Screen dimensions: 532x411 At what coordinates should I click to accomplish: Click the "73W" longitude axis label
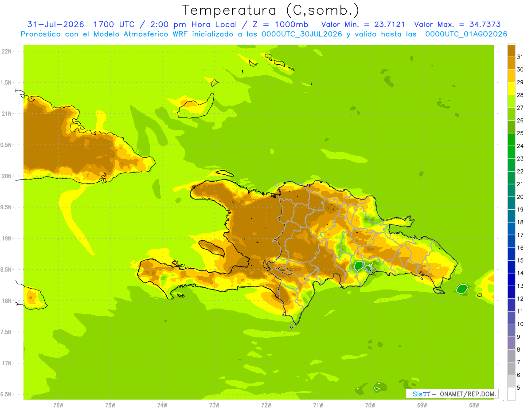coord(214,405)
